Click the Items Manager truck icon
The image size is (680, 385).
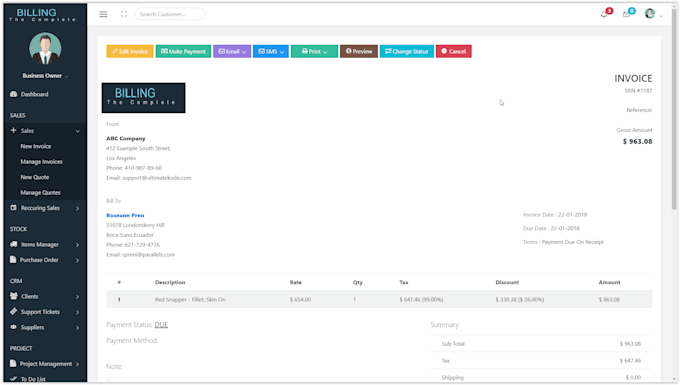(14, 244)
